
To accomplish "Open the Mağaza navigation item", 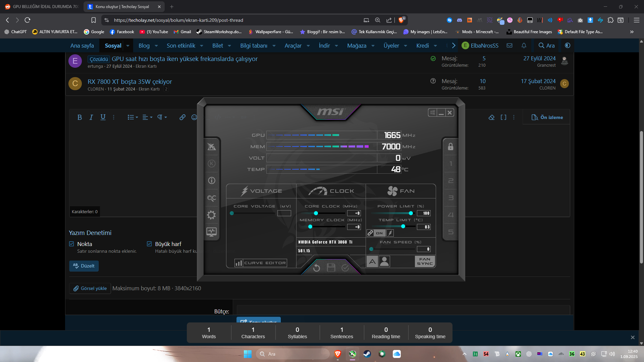I will tap(357, 46).
